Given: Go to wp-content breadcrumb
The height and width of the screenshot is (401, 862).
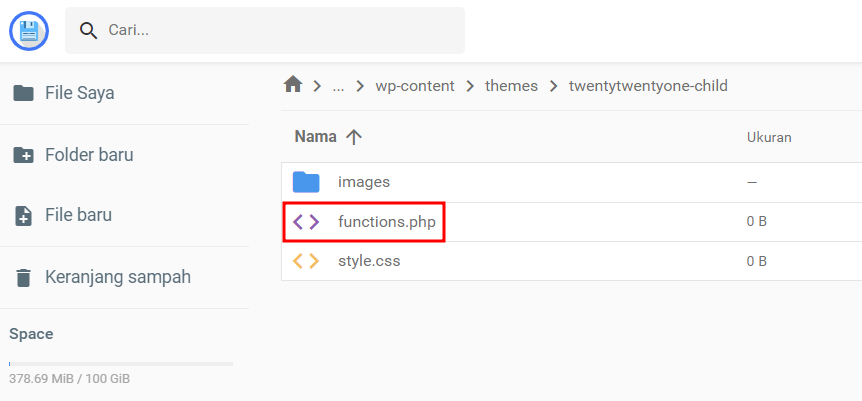Looking at the screenshot, I should coord(414,86).
